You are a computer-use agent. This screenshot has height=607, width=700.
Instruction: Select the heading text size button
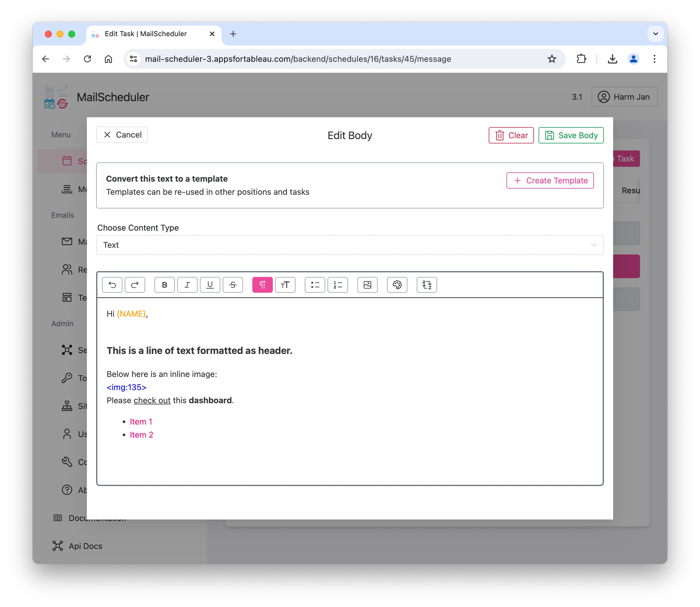tap(285, 285)
